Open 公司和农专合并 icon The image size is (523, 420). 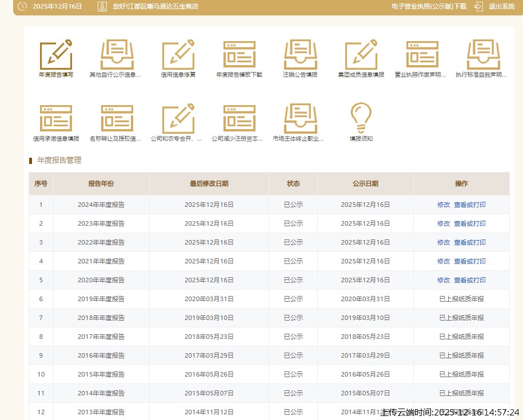178,119
